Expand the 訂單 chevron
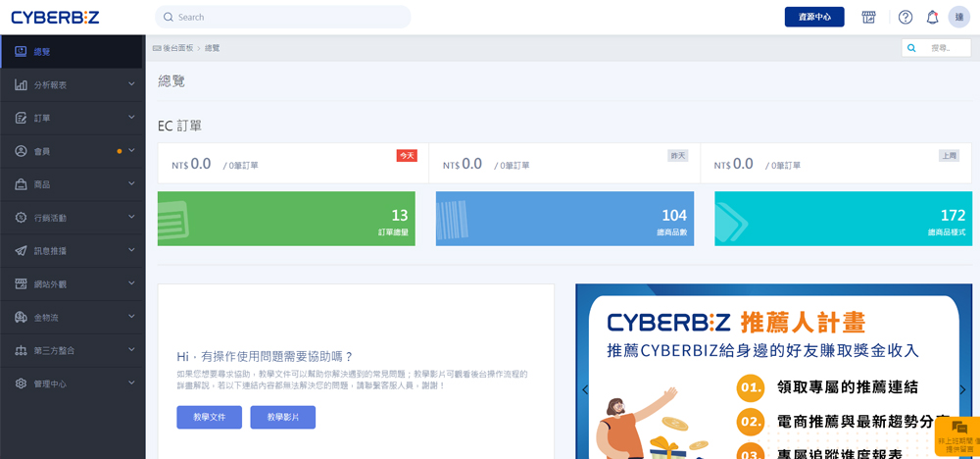 tap(131, 117)
